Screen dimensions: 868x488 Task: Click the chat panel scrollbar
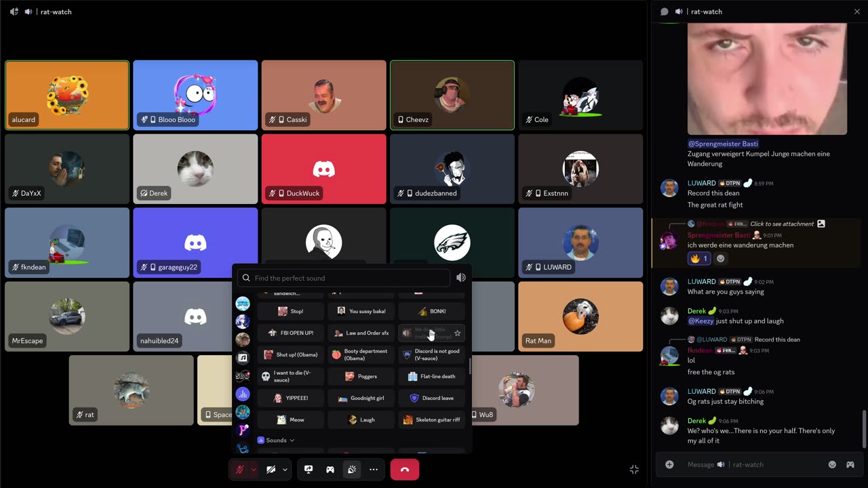point(863,429)
